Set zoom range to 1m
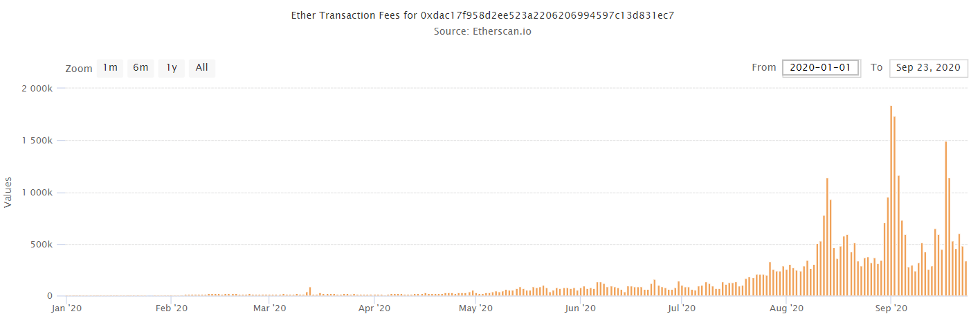Screen dimensions: 980x323 [x=110, y=68]
